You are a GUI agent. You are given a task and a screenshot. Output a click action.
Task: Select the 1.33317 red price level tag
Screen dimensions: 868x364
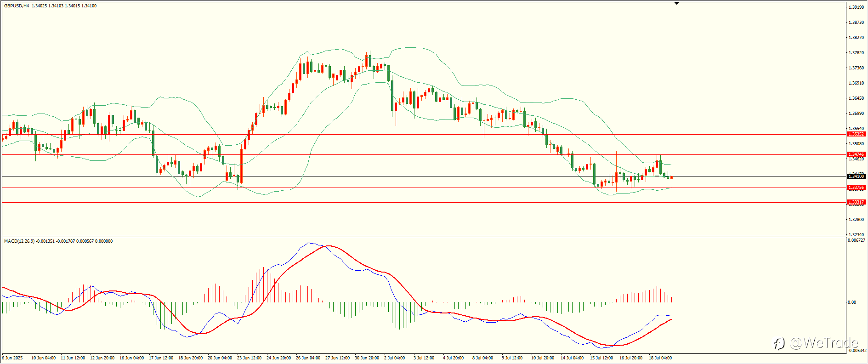point(856,202)
